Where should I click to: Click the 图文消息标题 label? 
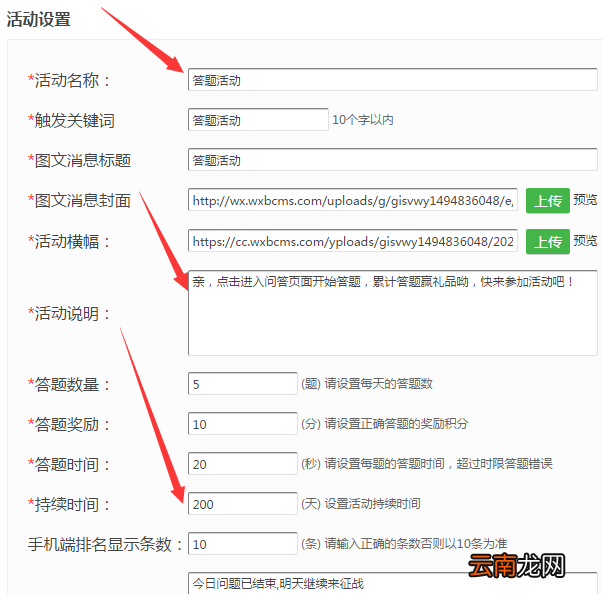pyautogui.click(x=79, y=160)
